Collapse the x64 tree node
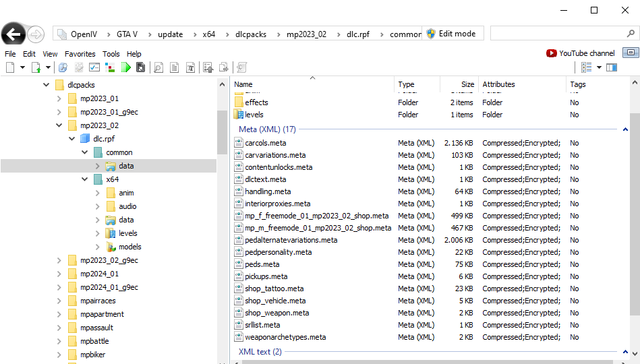The image size is (640, 364). tap(84, 179)
